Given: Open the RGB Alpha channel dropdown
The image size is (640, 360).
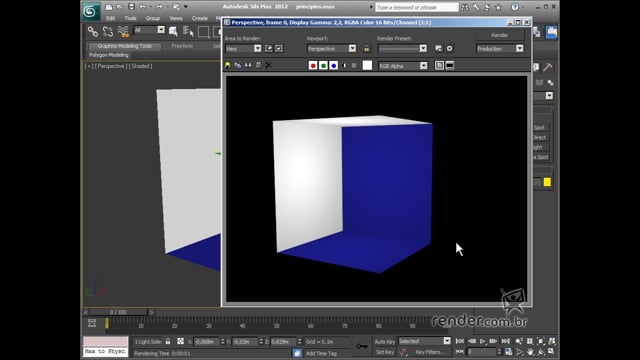Looking at the screenshot, I should 403,66.
